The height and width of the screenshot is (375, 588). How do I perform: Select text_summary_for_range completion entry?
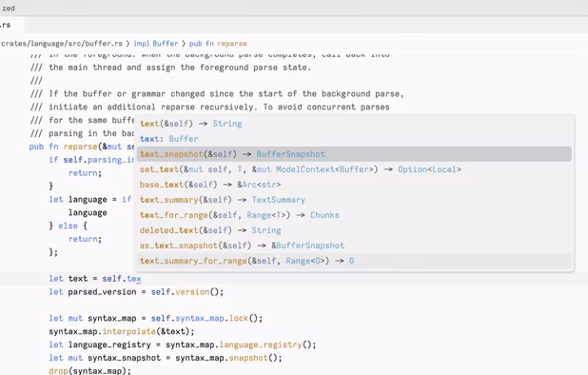click(354, 261)
